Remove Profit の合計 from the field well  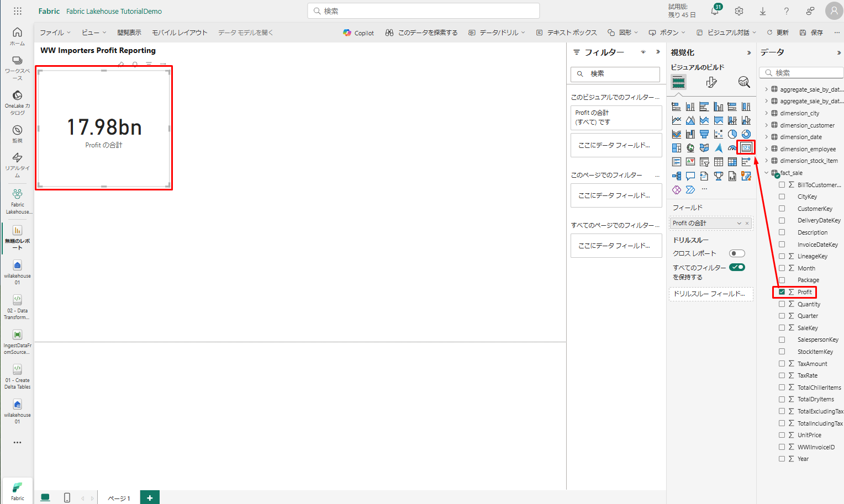coord(747,224)
